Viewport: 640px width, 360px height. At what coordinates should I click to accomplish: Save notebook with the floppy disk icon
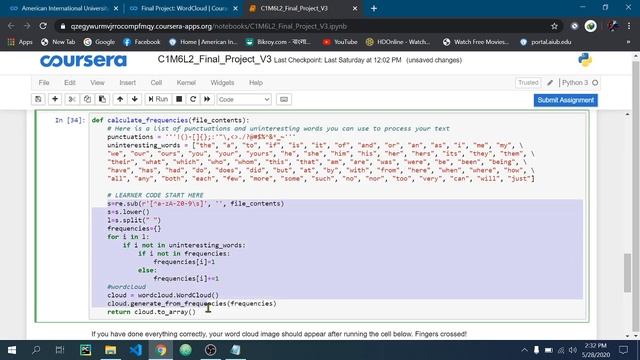point(38,99)
